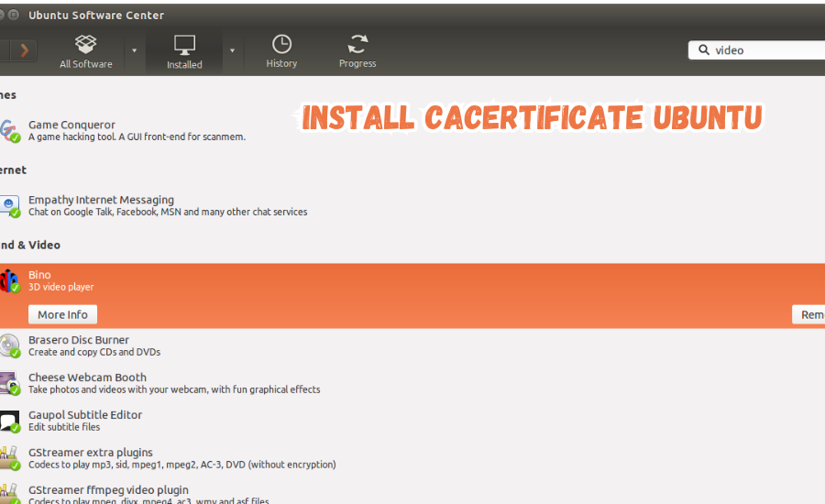Image resolution: width=825 pixels, height=504 pixels.
Task: Click 'Codecs to play mp3, sid' description
Action: click(182, 465)
